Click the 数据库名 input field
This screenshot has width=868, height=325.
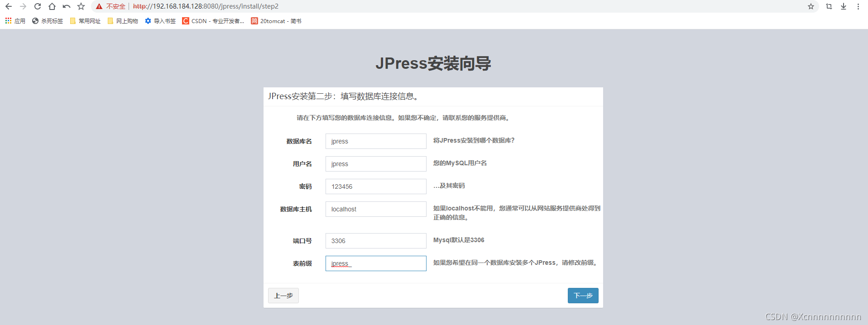(376, 141)
